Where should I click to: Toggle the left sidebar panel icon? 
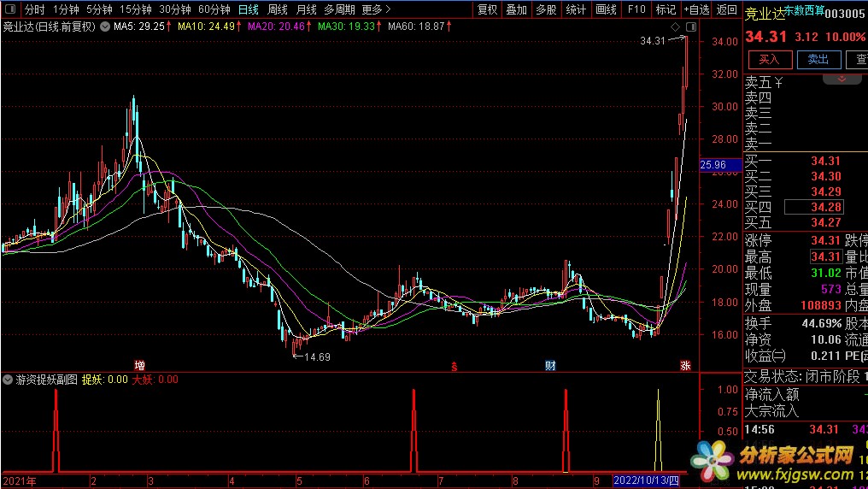point(10,9)
